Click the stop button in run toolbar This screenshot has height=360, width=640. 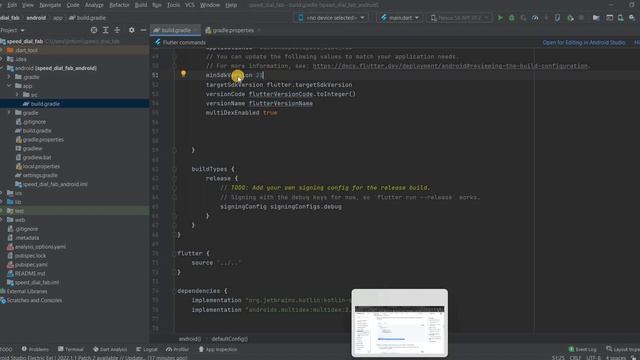coord(582,18)
